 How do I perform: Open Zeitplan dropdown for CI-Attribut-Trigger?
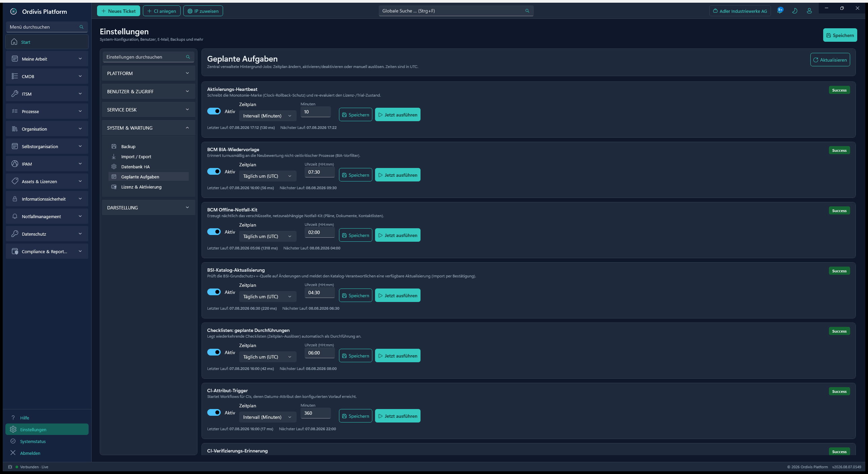[268, 417]
